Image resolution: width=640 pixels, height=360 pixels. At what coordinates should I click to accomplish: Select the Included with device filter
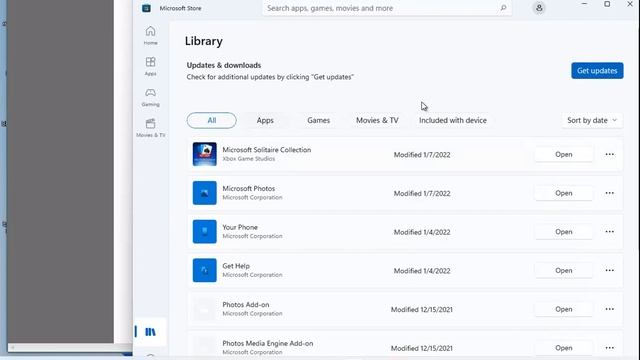(x=453, y=120)
